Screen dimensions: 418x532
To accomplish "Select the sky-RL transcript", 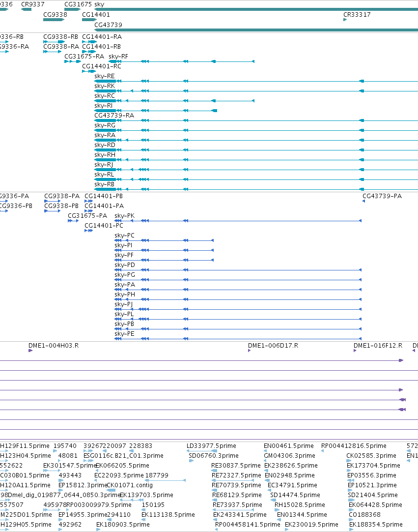I will [x=104, y=175].
